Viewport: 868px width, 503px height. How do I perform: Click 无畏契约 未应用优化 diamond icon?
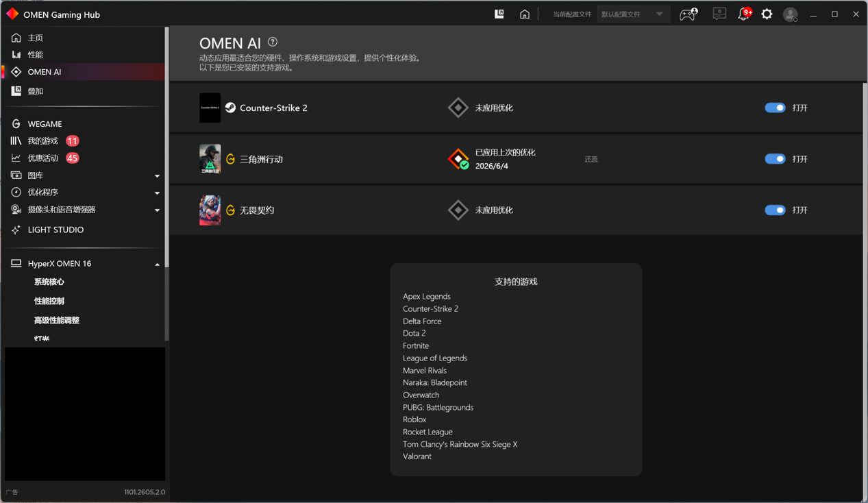[458, 210]
